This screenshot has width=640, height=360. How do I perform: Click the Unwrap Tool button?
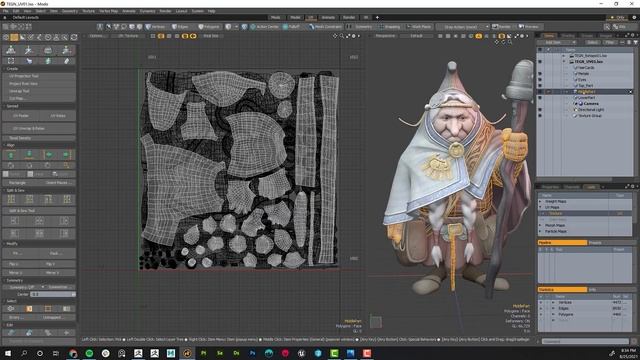pyautogui.click(x=39, y=91)
